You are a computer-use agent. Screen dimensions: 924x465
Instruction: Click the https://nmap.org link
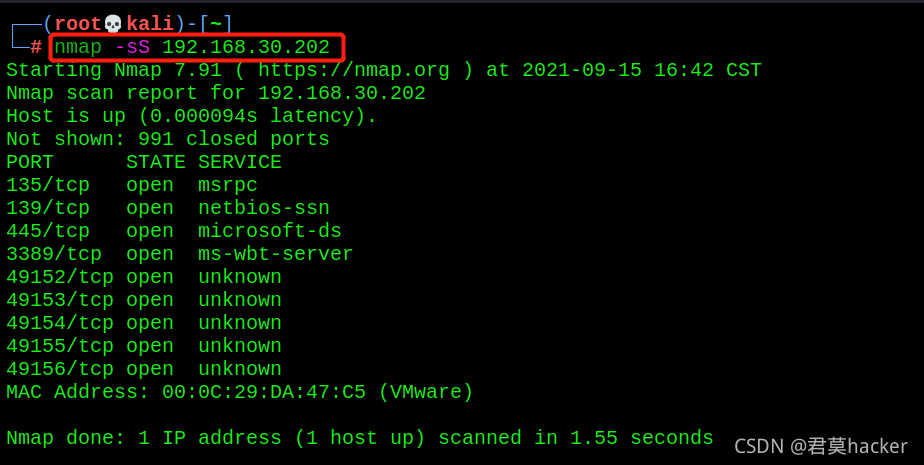354,70
